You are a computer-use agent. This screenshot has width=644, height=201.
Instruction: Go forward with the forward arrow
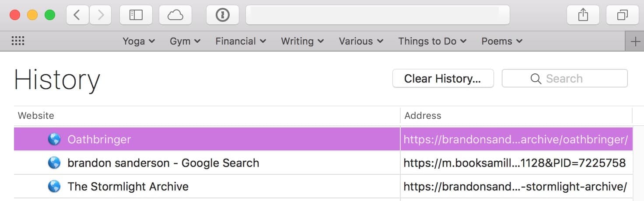[x=101, y=15]
